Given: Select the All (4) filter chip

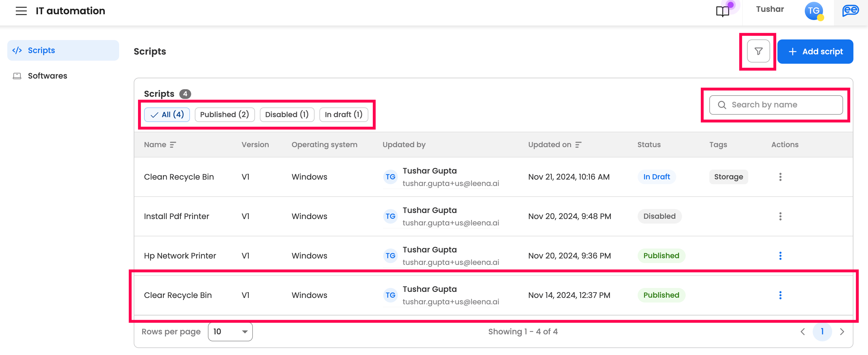Looking at the screenshot, I should [167, 115].
